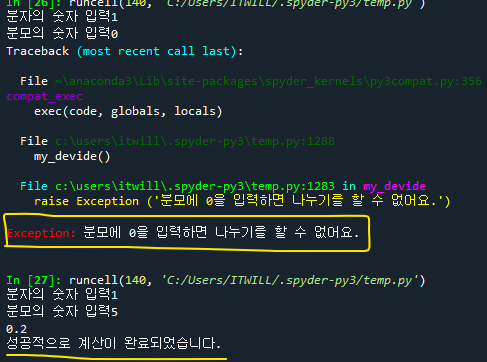Click the temp.py:1288 traceback file link
The image size is (487, 362).
tap(195, 141)
